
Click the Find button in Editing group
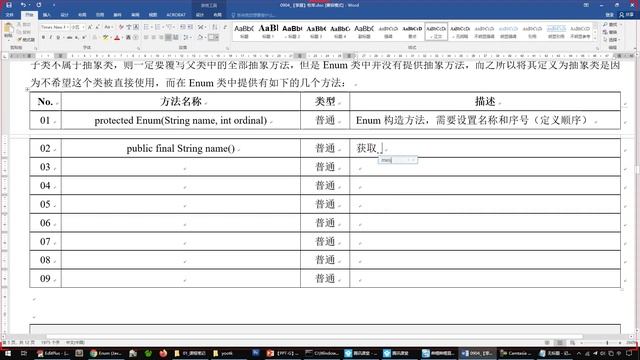pos(611,25)
